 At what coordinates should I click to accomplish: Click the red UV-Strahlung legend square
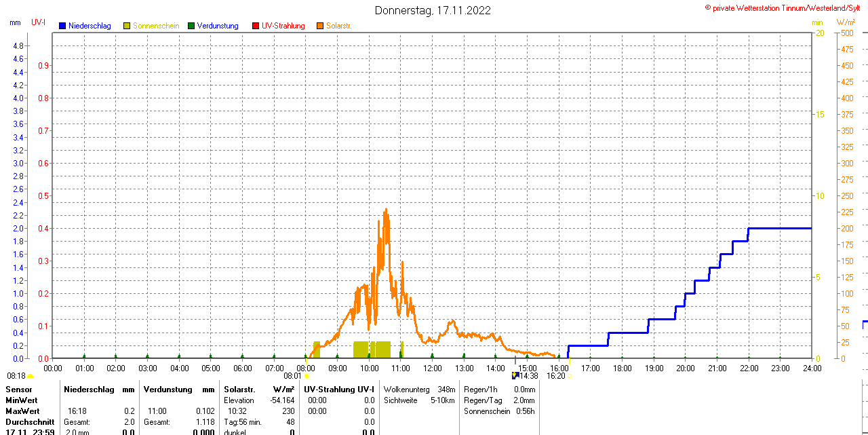(256, 26)
